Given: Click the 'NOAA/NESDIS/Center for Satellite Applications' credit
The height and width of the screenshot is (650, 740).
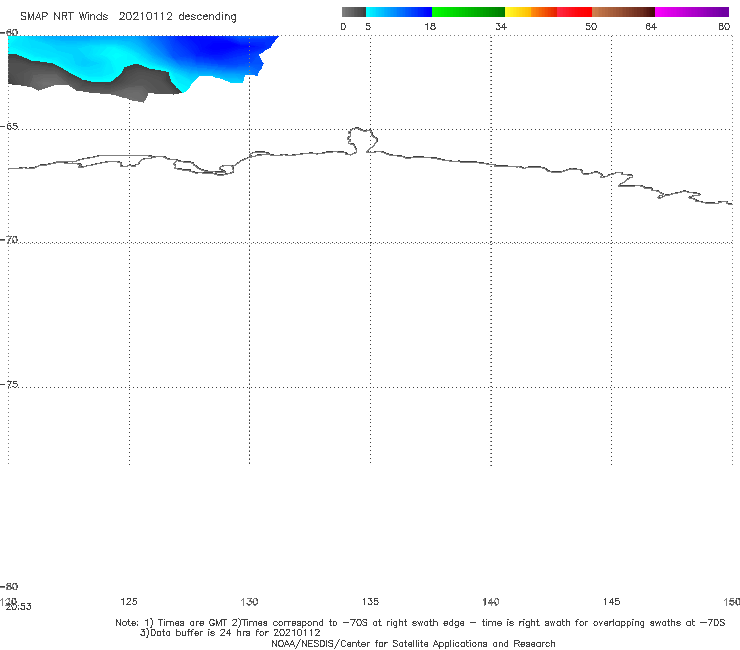Looking at the screenshot, I should (x=413, y=644).
